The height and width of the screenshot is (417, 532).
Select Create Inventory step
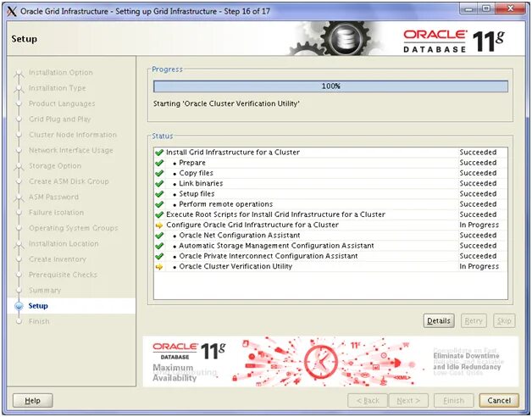click(x=58, y=259)
